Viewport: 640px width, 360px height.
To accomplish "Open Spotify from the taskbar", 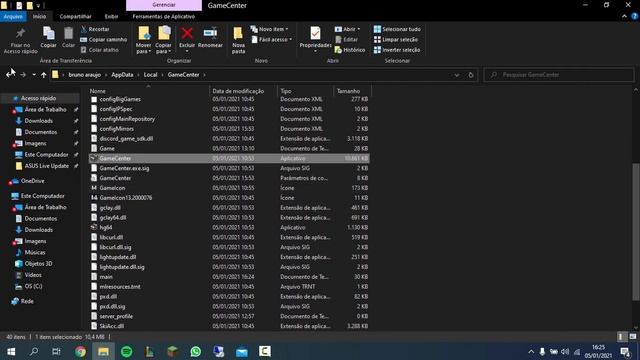I will pos(127,351).
